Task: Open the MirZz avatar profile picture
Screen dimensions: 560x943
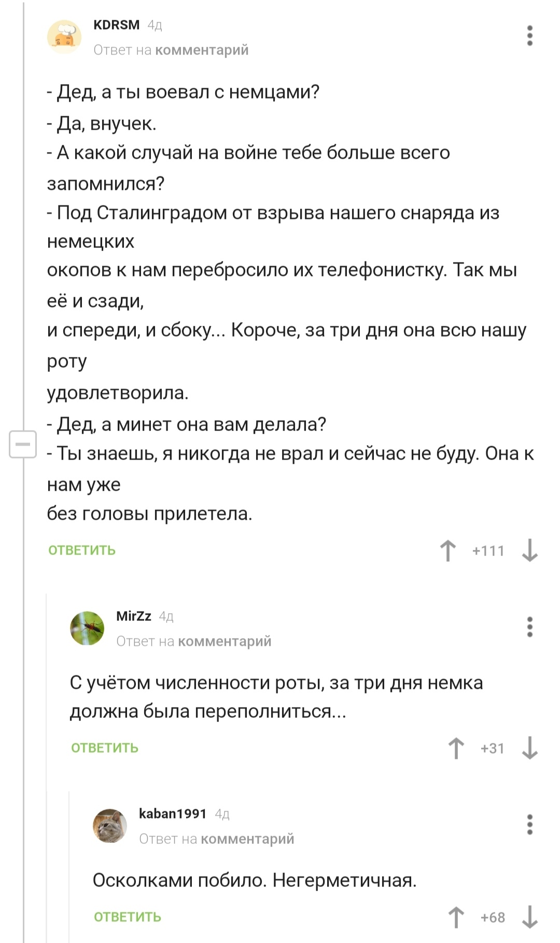Action: coord(87,628)
